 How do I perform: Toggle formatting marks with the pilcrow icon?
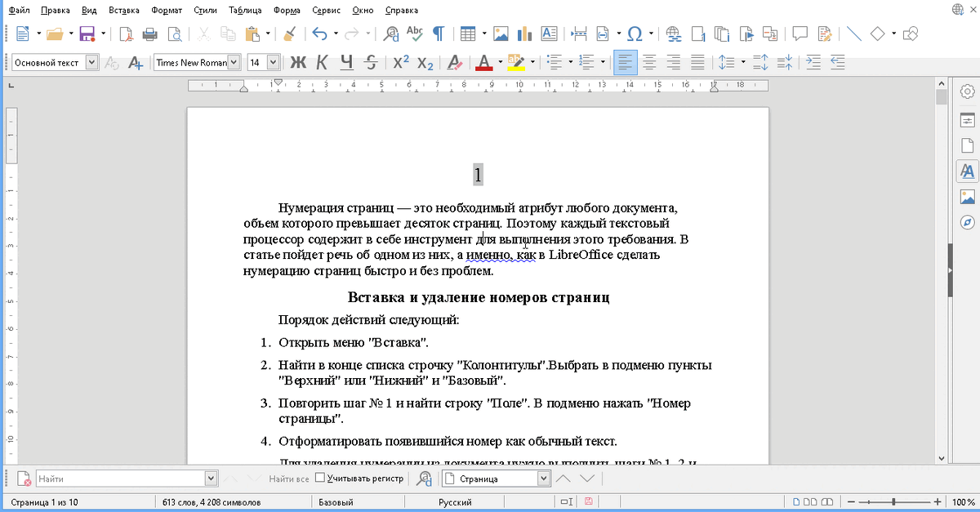coord(439,33)
